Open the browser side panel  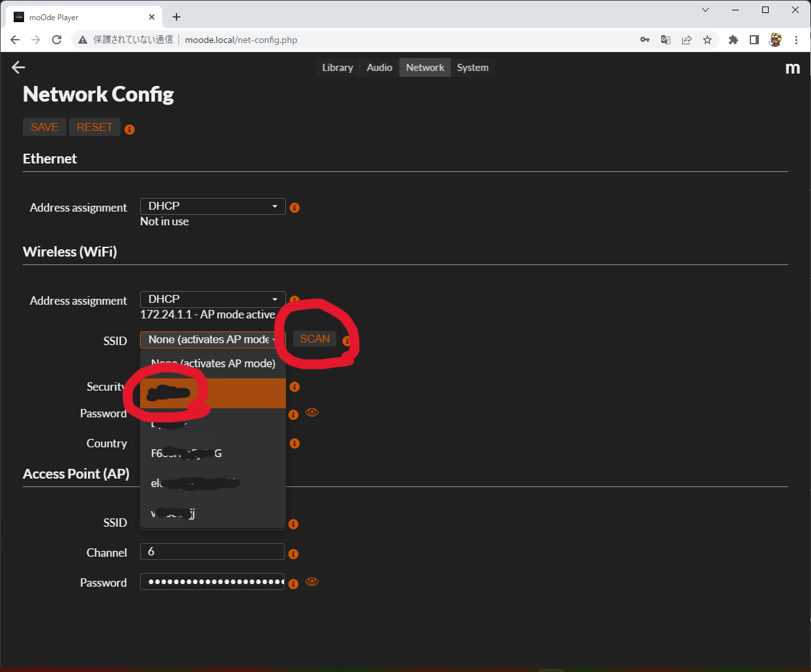(x=754, y=40)
